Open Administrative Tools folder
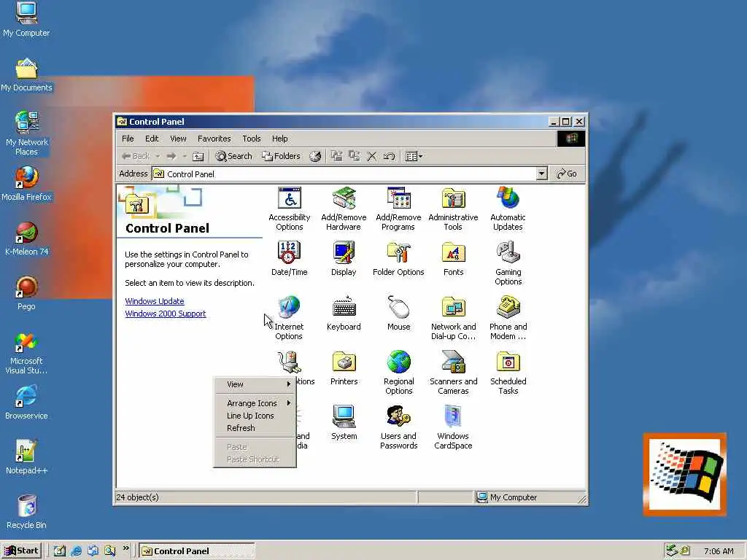747x560 pixels. coord(453,209)
